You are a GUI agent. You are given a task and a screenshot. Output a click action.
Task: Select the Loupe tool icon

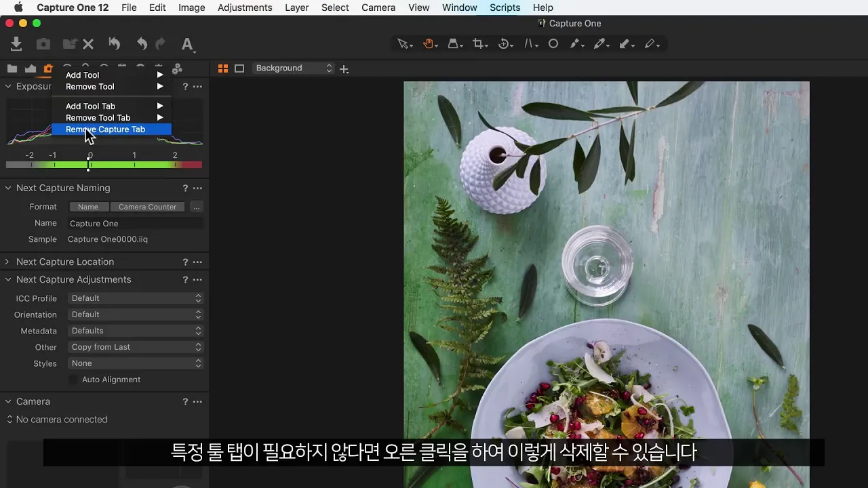[x=454, y=44]
